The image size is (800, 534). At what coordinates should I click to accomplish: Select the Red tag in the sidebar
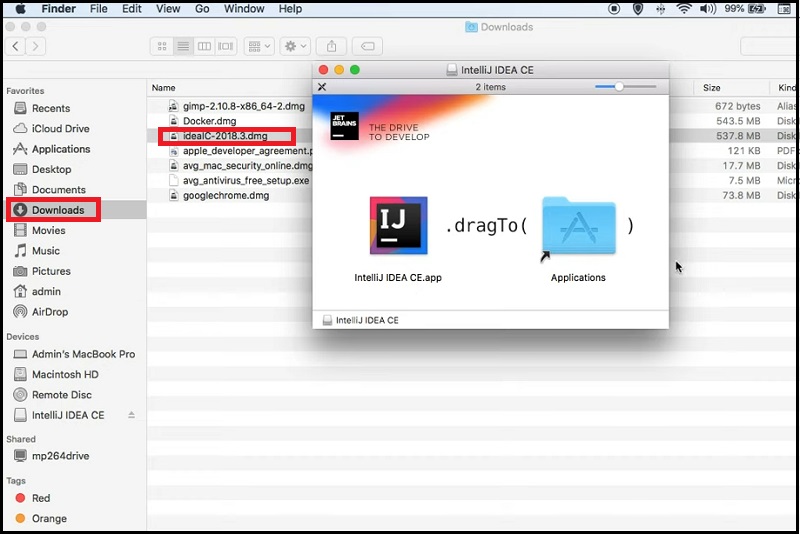click(40, 498)
